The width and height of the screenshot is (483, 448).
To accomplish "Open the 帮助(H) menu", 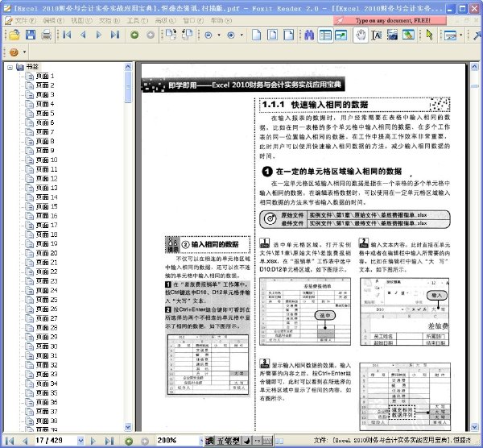I will click(x=221, y=21).
